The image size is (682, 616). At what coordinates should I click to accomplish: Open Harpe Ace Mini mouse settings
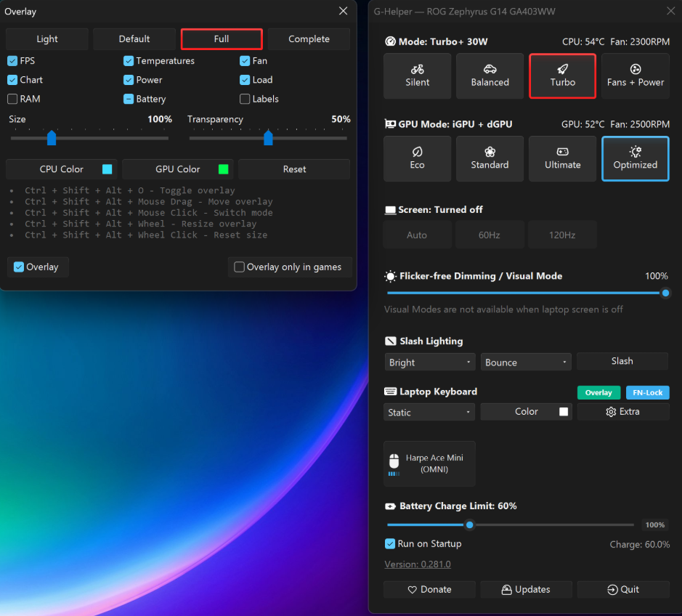pyautogui.click(x=429, y=463)
